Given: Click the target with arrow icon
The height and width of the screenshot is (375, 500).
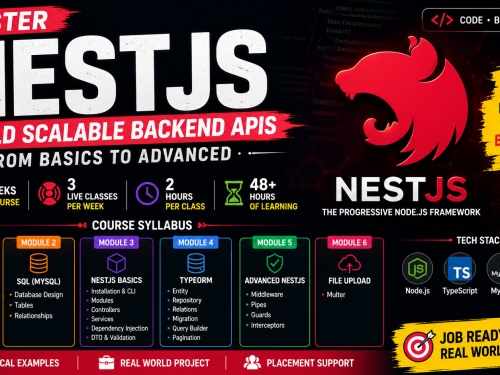Looking at the screenshot, I should pyautogui.click(x=419, y=345).
